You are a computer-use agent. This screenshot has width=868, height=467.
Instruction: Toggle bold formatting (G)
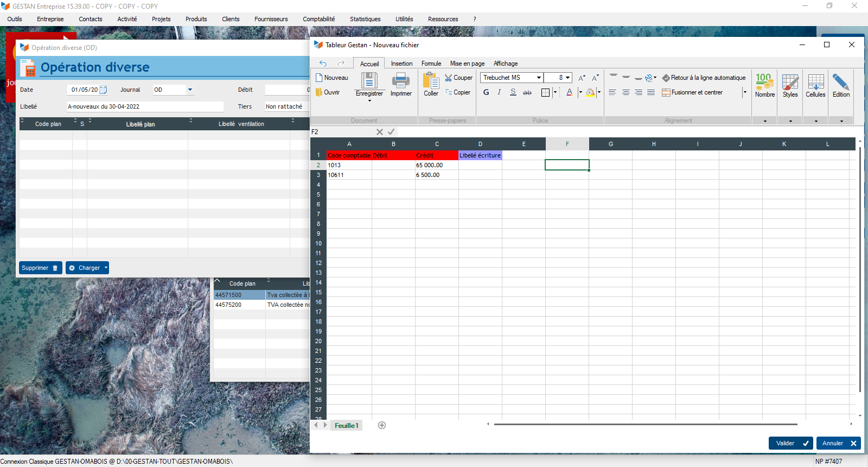pos(486,92)
